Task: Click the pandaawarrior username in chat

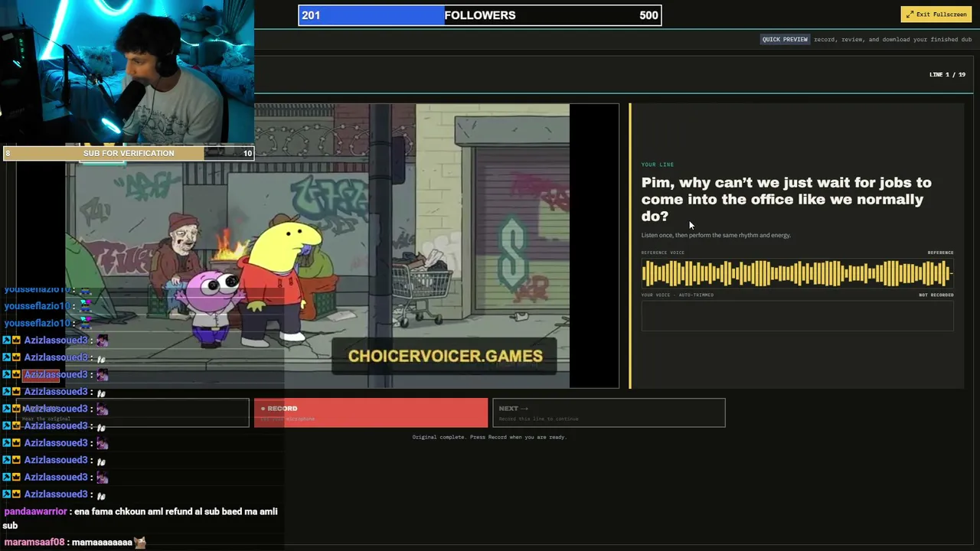Action: click(35, 511)
